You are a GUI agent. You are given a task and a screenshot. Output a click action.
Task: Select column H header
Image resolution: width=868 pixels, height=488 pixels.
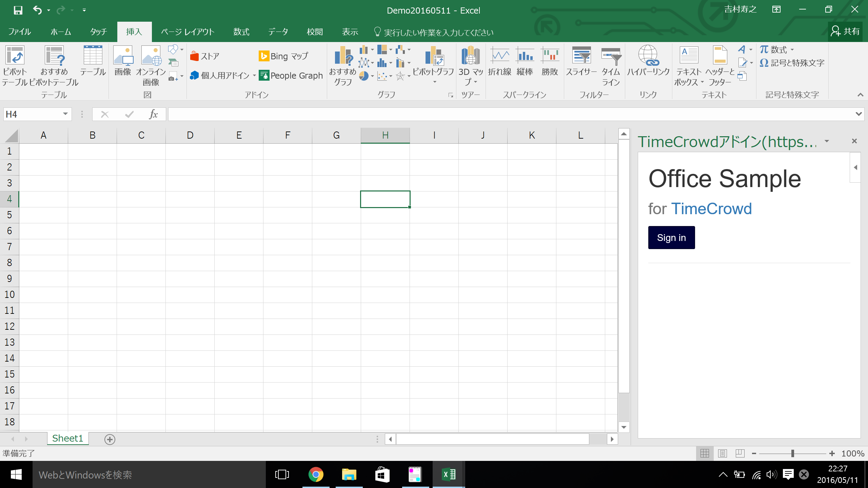(385, 136)
